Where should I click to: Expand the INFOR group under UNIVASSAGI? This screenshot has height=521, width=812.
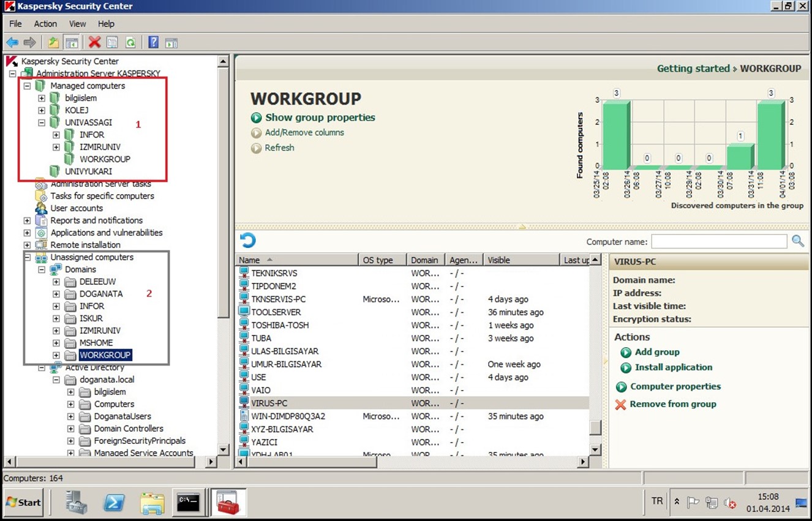(56, 135)
